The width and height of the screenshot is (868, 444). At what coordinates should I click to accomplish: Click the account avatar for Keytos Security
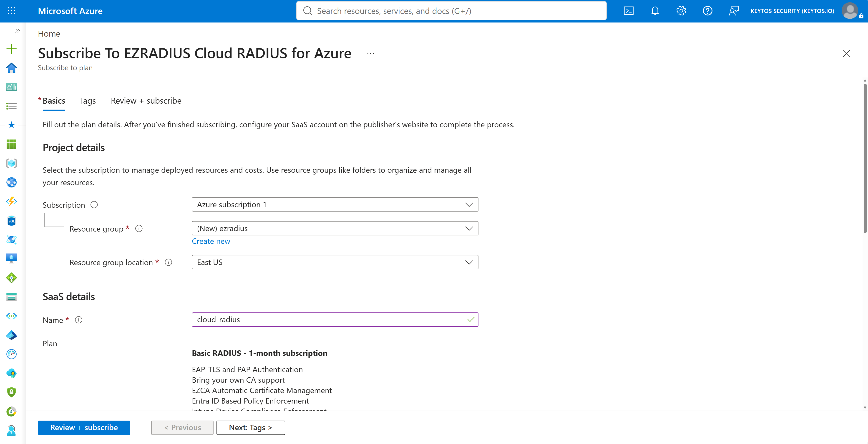tap(850, 11)
